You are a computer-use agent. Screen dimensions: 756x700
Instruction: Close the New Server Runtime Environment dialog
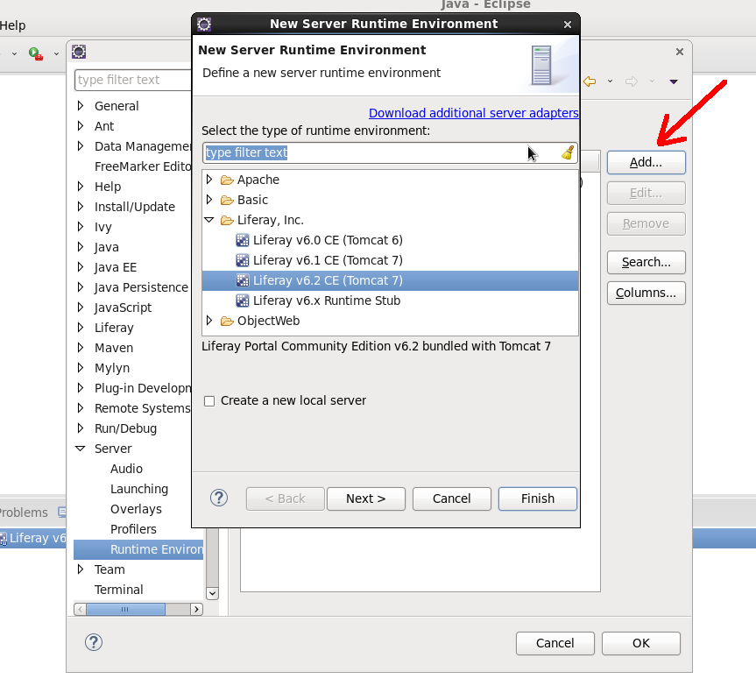568,25
